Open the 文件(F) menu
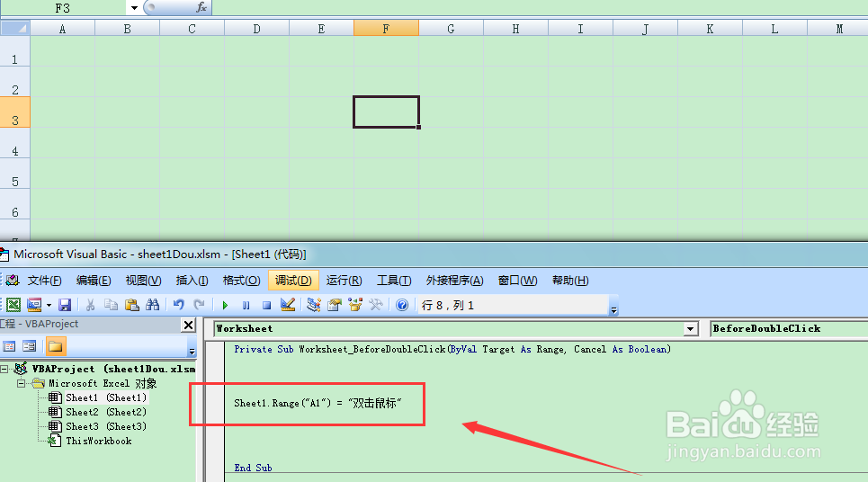The image size is (868, 482). pyautogui.click(x=44, y=281)
